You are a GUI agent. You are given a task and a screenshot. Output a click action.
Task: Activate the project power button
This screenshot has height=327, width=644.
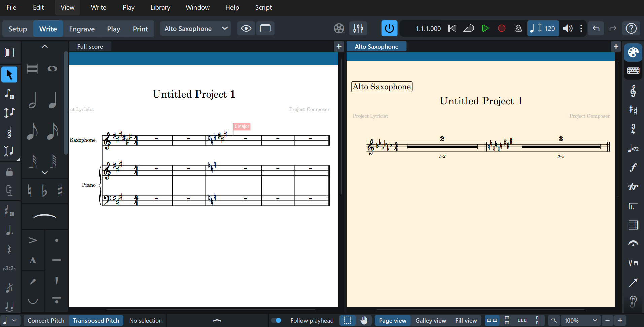(389, 28)
